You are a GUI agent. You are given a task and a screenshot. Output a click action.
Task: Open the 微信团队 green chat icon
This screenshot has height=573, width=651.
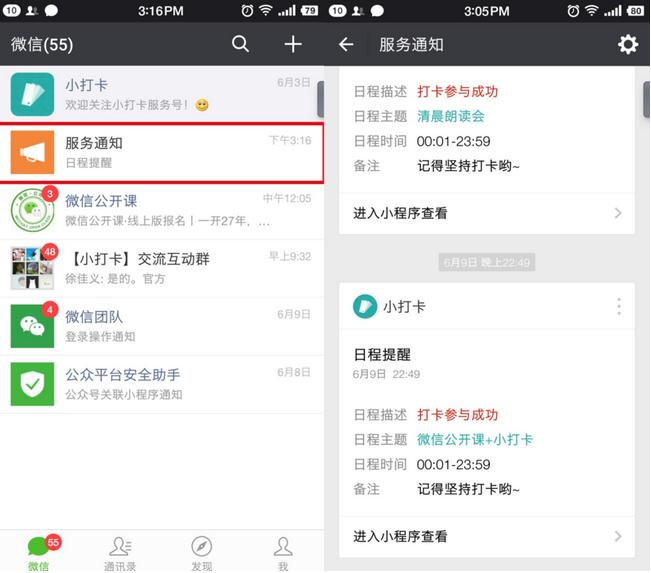32,327
